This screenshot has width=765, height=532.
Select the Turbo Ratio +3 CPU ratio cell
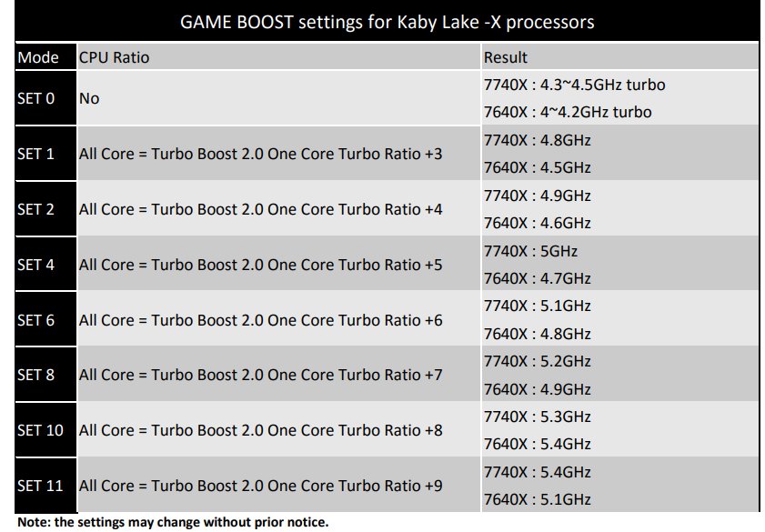[279, 154]
